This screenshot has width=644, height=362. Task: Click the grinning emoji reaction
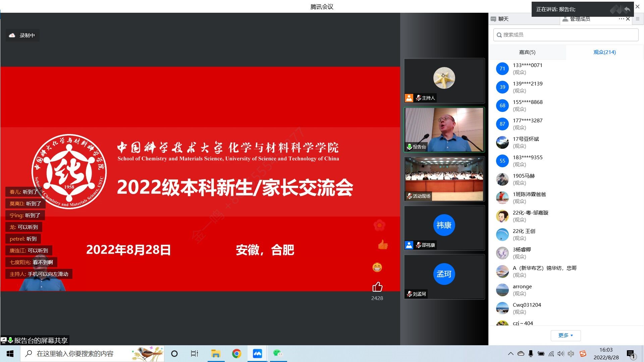[x=377, y=267]
